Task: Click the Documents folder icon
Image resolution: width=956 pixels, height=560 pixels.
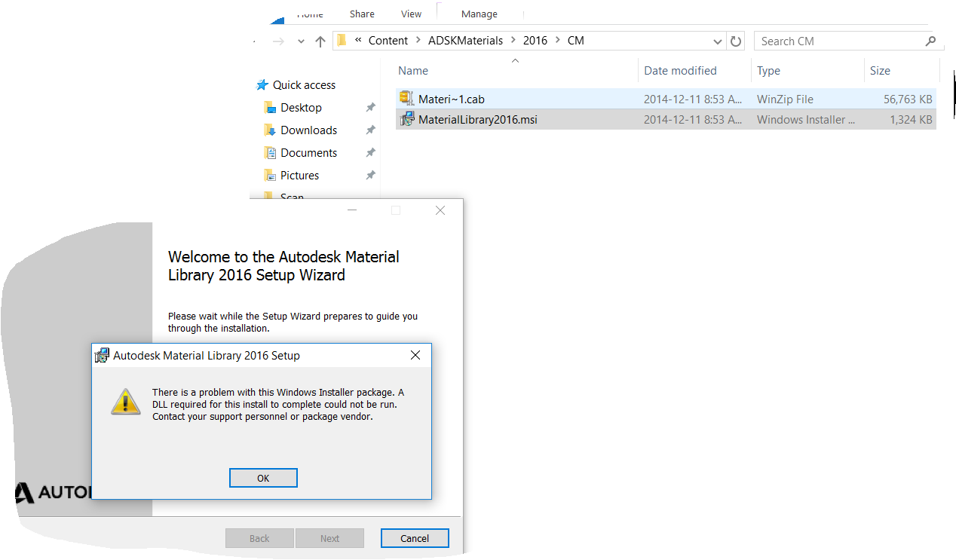Action: pyautogui.click(x=270, y=153)
